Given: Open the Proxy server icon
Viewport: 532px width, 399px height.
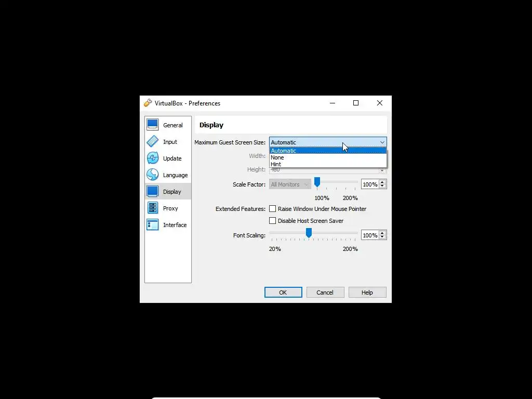Looking at the screenshot, I should pyautogui.click(x=152, y=208).
